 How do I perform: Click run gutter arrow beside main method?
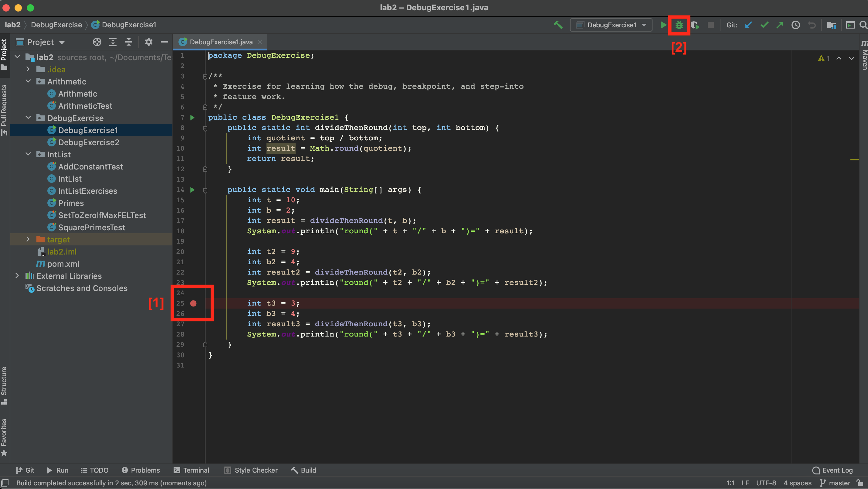192,190
